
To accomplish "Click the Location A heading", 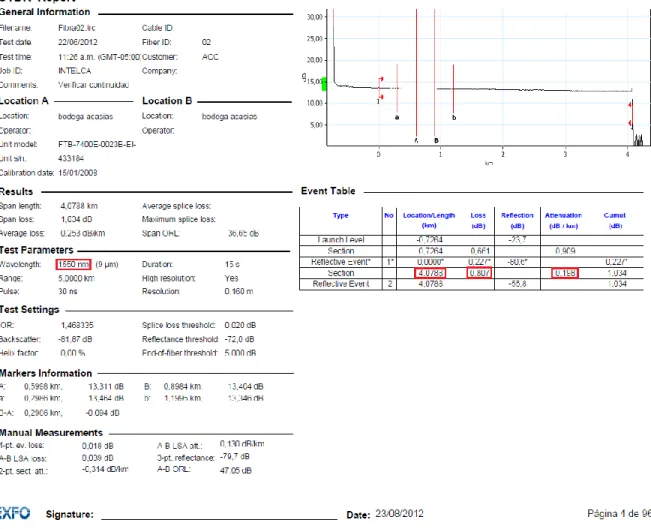I will tap(24, 101).
